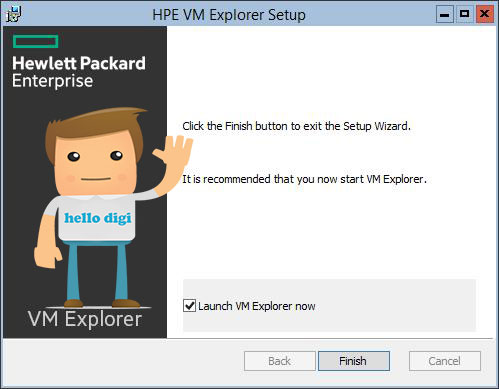Minimize the Setup window
The width and height of the screenshot is (499, 389).
445,14
